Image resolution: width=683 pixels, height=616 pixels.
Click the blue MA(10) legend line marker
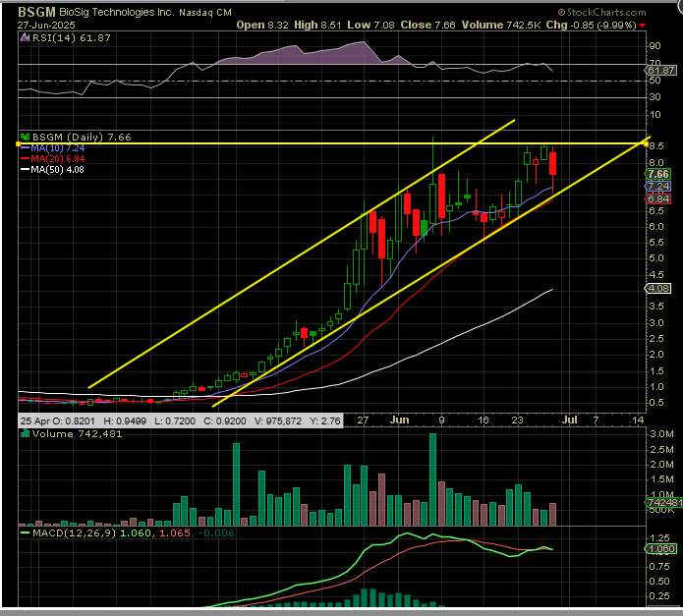coord(26,148)
